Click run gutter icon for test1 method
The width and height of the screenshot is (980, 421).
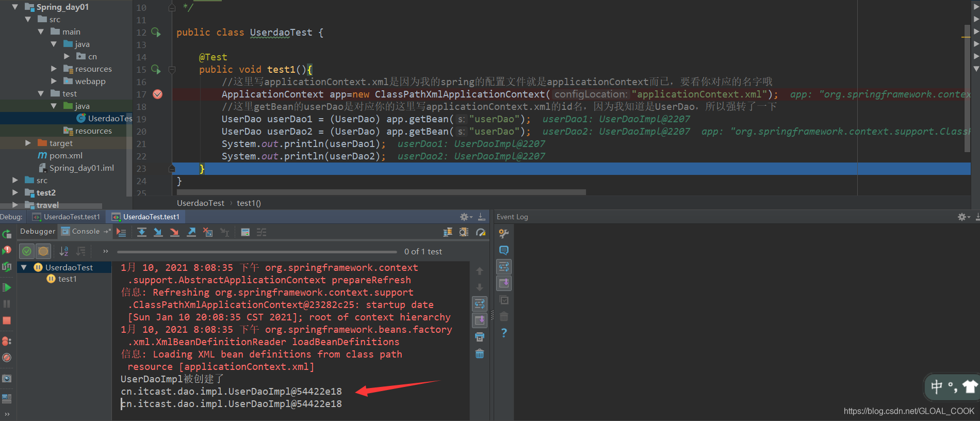pos(156,69)
